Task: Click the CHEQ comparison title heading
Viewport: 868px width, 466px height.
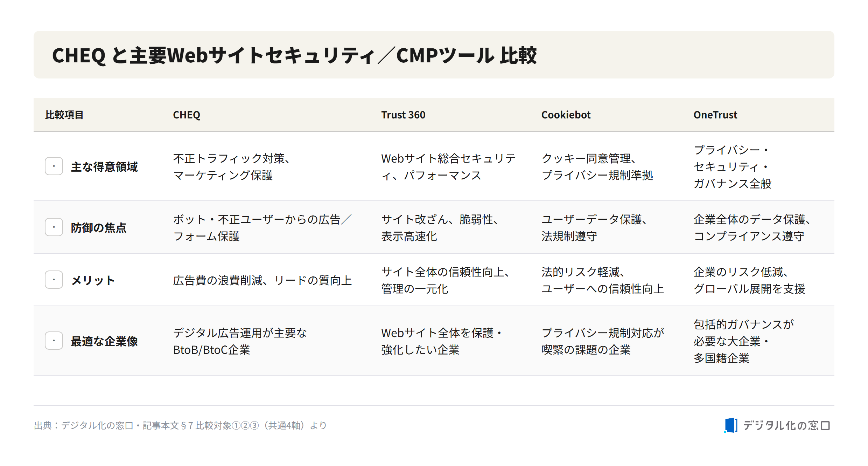Action: click(x=294, y=55)
